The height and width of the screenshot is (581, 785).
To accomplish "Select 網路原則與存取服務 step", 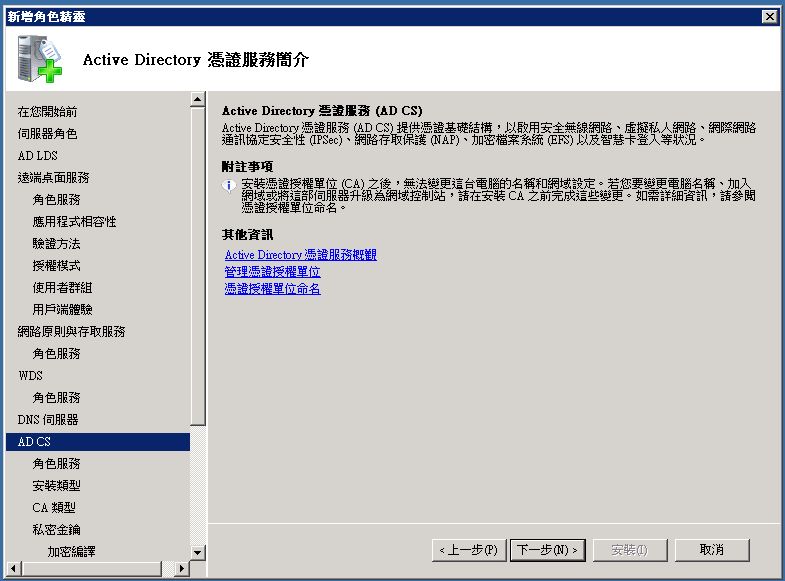I will [71, 331].
